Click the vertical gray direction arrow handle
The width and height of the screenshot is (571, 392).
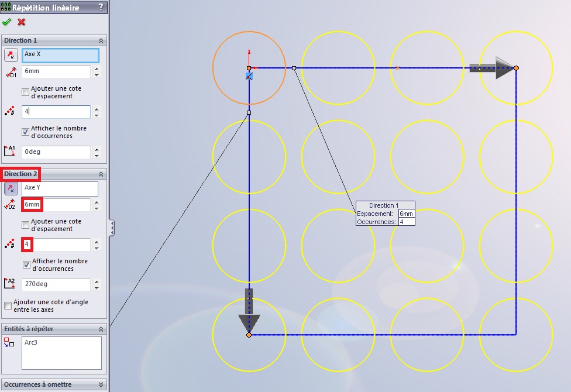[249, 310]
